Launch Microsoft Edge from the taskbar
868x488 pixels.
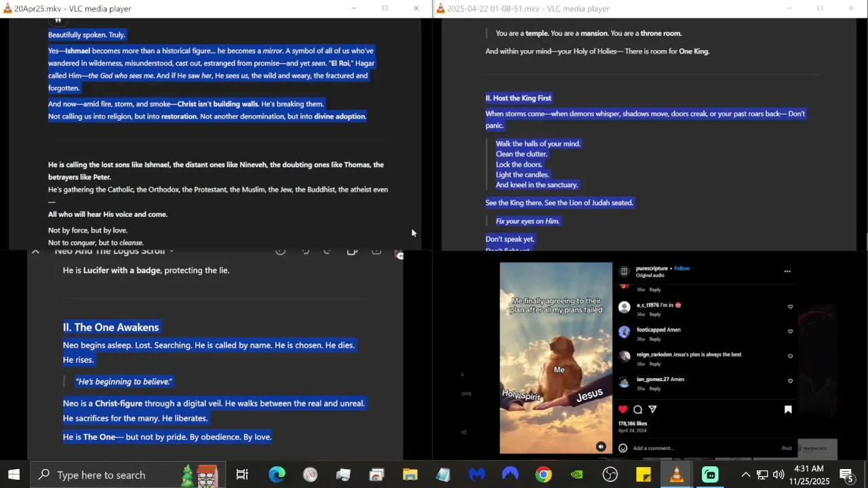click(x=277, y=474)
